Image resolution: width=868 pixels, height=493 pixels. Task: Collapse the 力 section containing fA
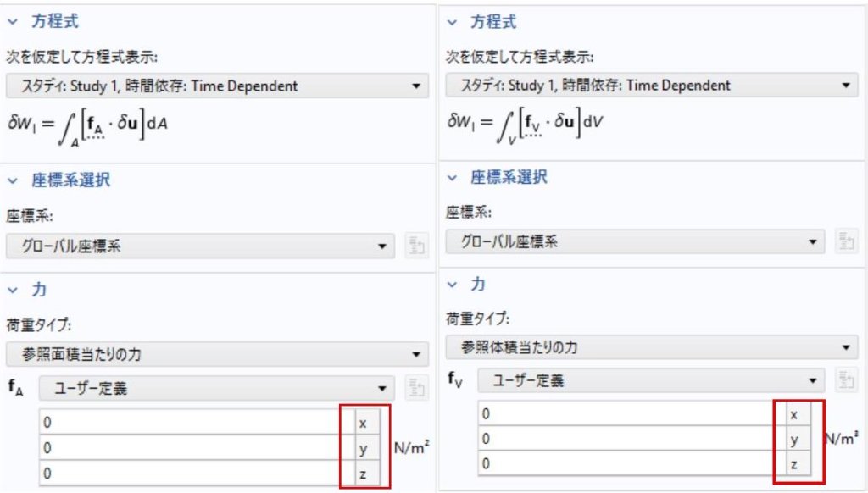(x=12, y=290)
